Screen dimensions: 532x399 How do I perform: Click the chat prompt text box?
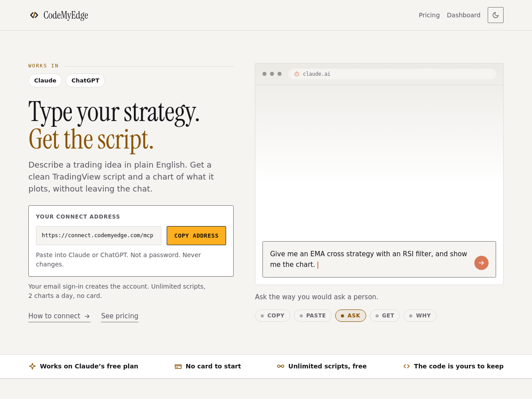tap(379, 259)
